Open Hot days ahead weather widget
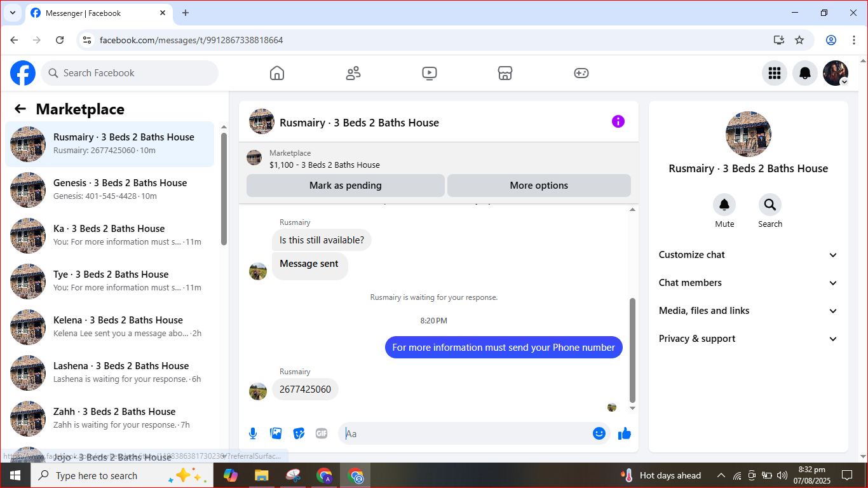 coord(661,475)
